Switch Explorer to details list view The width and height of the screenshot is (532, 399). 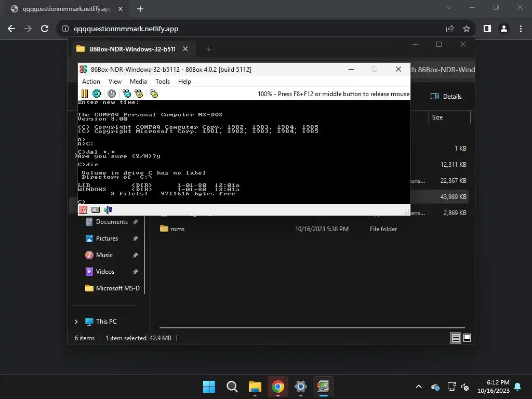(456, 338)
